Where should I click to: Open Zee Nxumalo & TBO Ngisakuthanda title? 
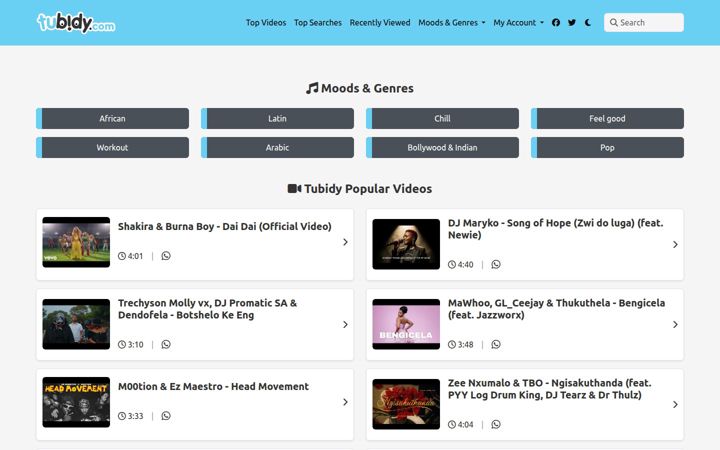point(550,389)
